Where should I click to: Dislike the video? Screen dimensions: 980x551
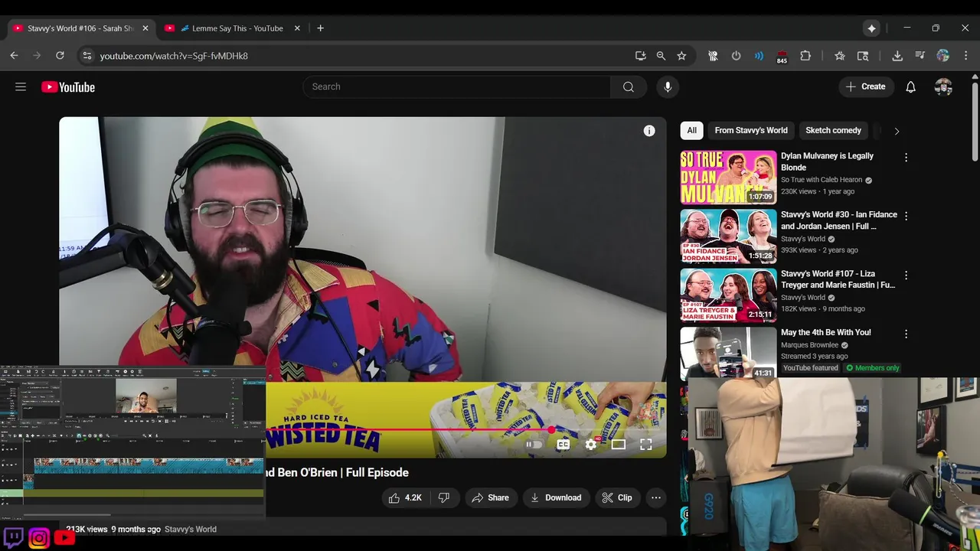[444, 497]
